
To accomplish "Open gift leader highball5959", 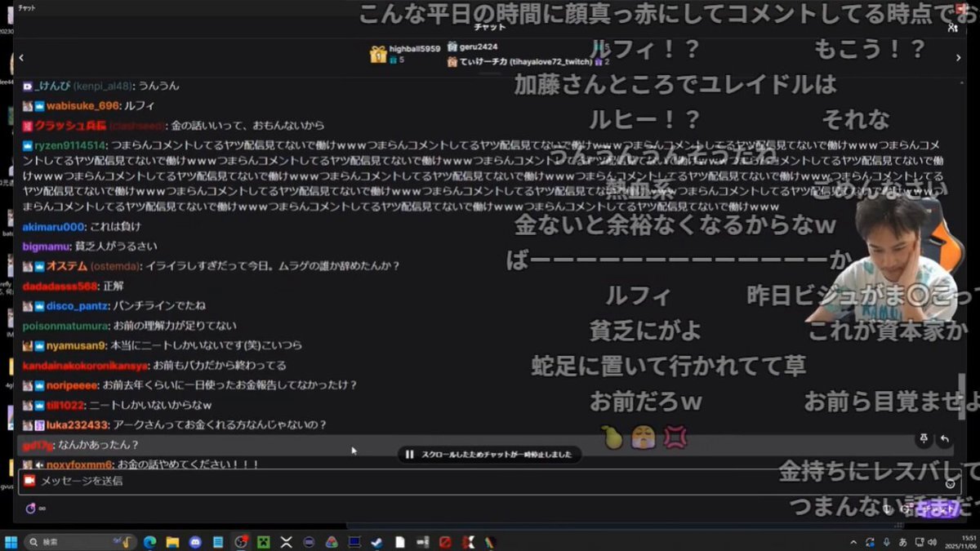I will coord(415,50).
